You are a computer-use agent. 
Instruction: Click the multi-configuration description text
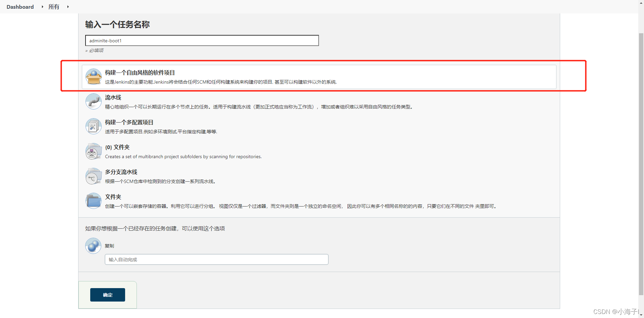161,132
